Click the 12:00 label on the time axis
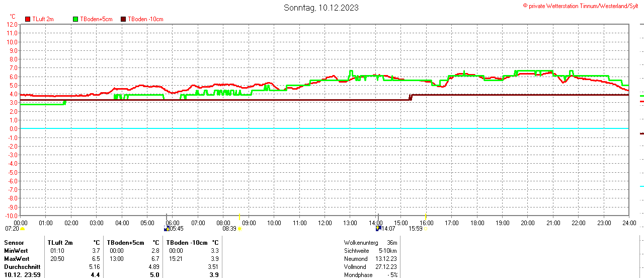644x278 pixels. click(x=325, y=223)
